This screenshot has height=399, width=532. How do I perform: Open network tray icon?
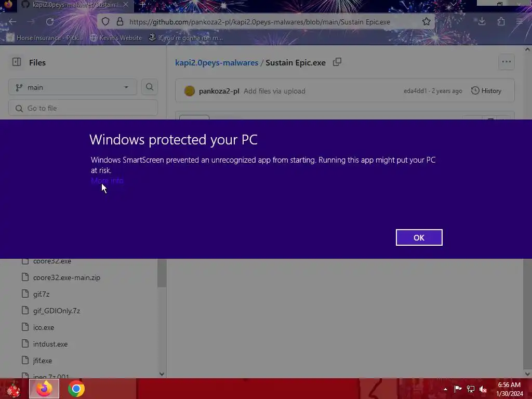point(471,389)
